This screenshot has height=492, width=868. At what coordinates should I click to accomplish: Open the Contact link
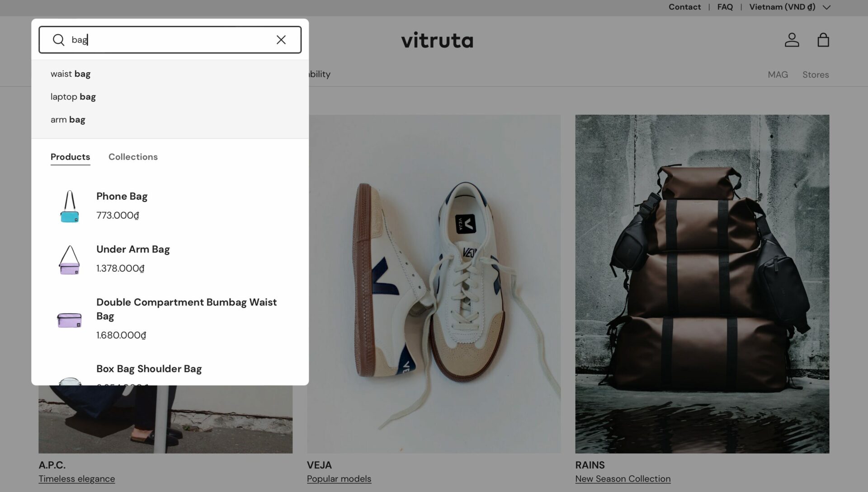(684, 7)
